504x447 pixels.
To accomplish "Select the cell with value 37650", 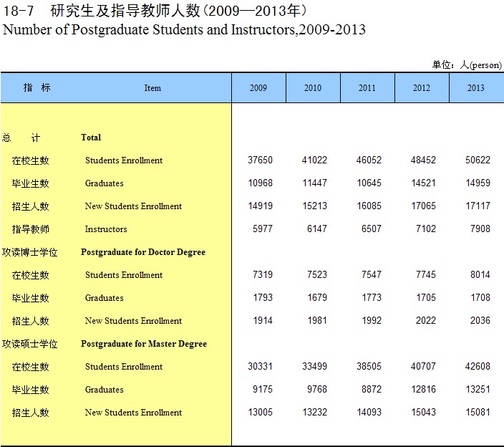I will point(260,160).
